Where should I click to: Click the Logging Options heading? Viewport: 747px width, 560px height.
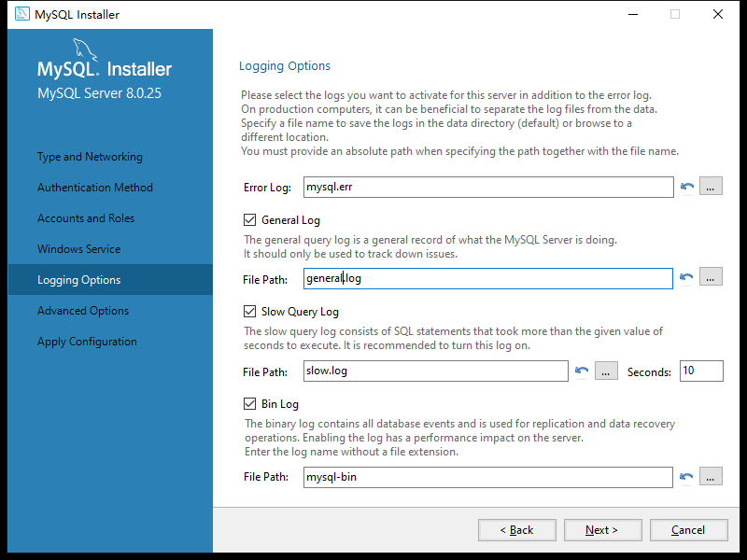click(x=285, y=66)
